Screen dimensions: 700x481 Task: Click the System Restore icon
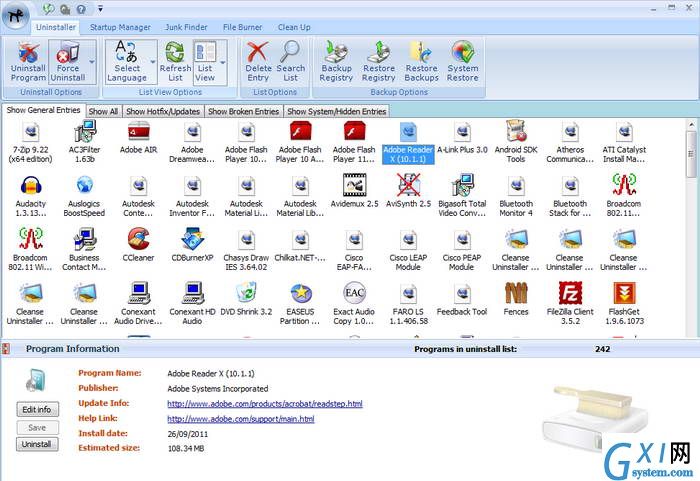(x=462, y=62)
